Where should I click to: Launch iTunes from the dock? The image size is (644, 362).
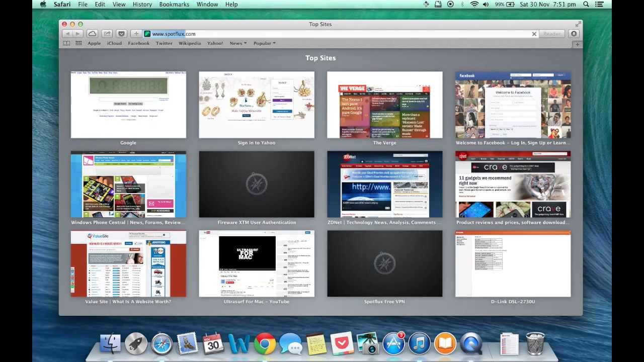tap(419, 344)
